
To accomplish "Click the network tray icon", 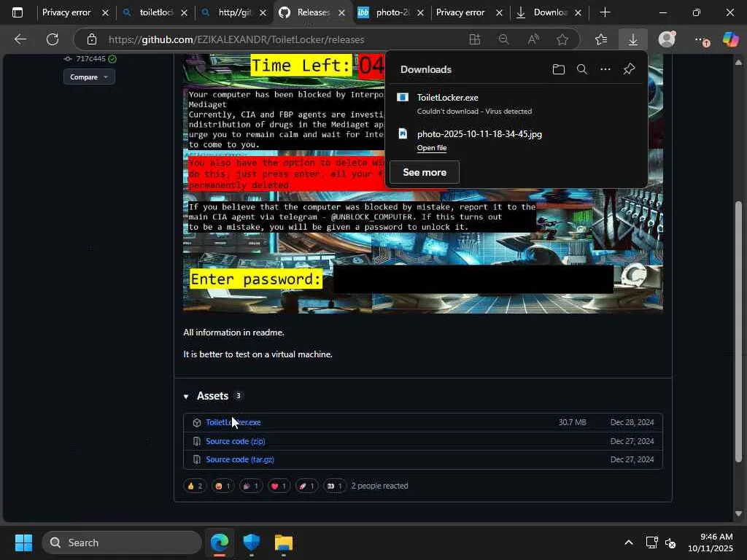I will [651, 542].
